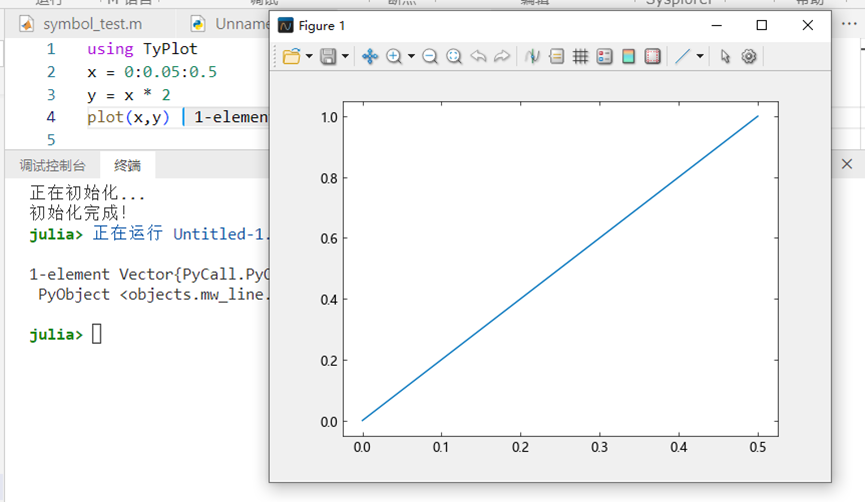
Task: Click the julia prompt input cursor
Action: [97, 334]
